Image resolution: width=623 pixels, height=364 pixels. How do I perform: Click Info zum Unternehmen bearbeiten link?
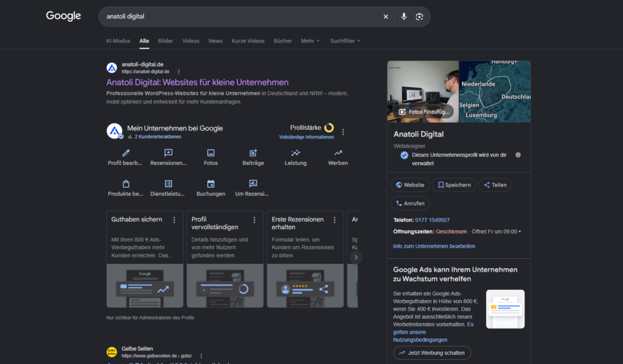pyautogui.click(x=434, y=246)
